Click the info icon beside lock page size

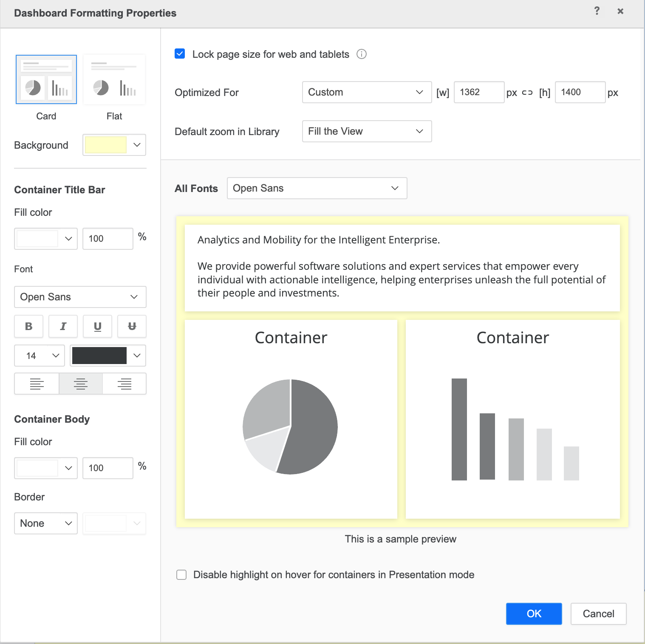(x=361, y=54)
